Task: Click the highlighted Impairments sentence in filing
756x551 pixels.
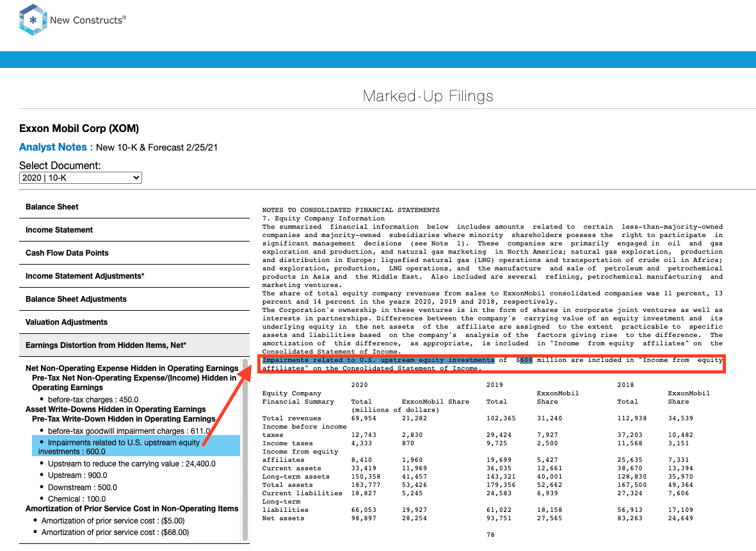Action: (x=378, y=360)
